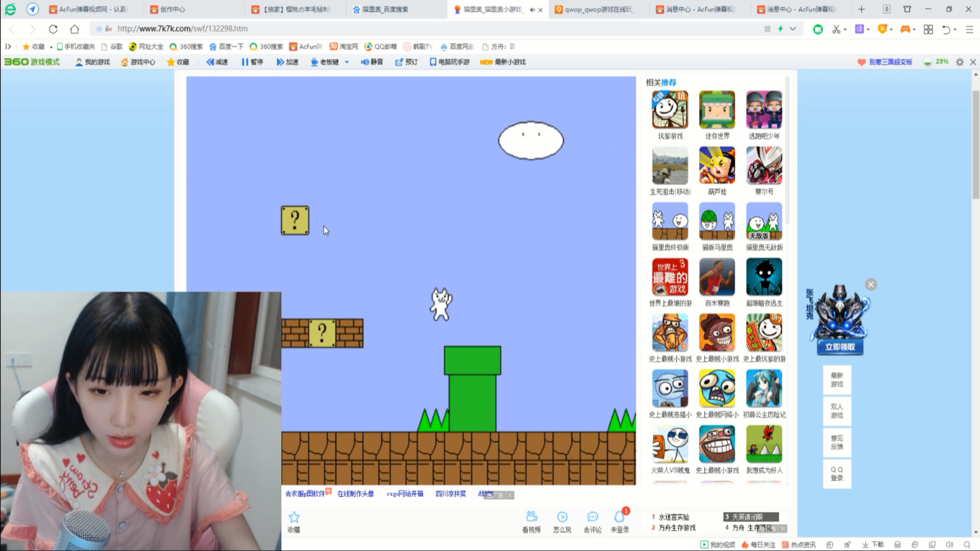
Task: Click the page vertical scrollbar
Action: pos(976,145)
